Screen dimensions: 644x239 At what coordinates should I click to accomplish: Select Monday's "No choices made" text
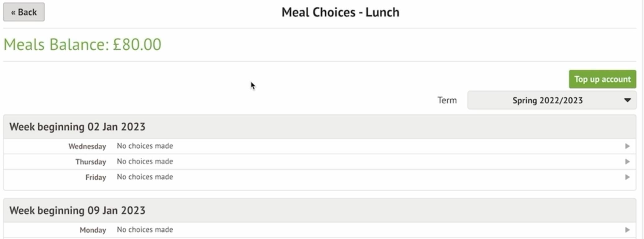click(x=145, y=230)
